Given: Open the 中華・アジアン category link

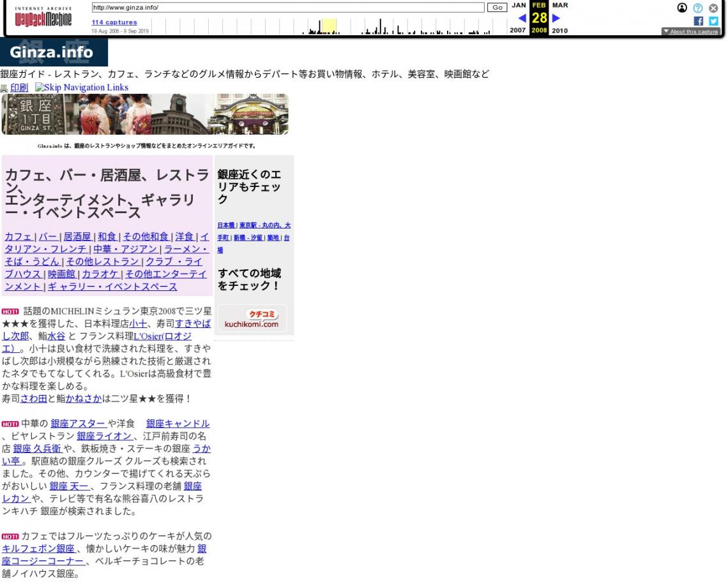Looking at the screenshot, I should (125, 249).
